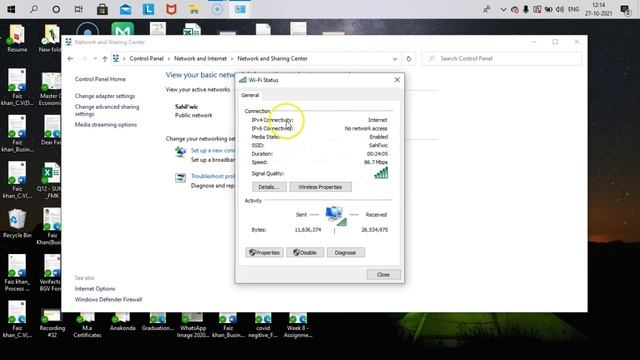
Task: Open Troubleshoot problems link
Action: click(x=213, y=176)
